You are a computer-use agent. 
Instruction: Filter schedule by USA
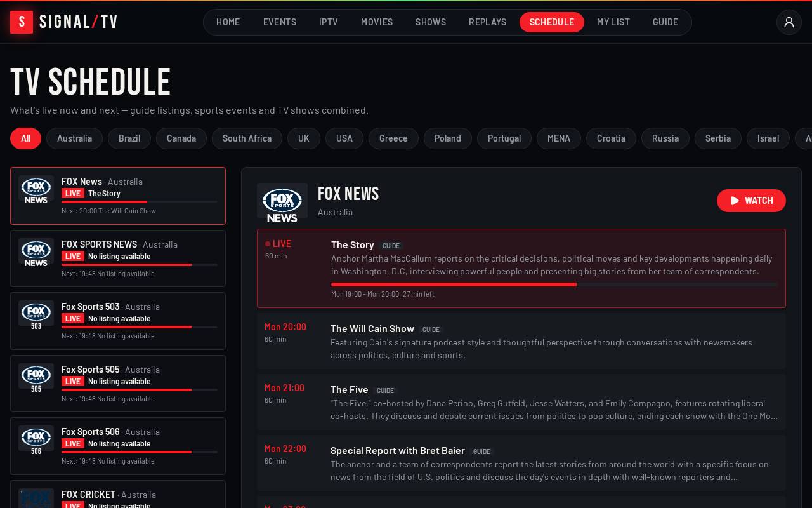tap(344, 138)
